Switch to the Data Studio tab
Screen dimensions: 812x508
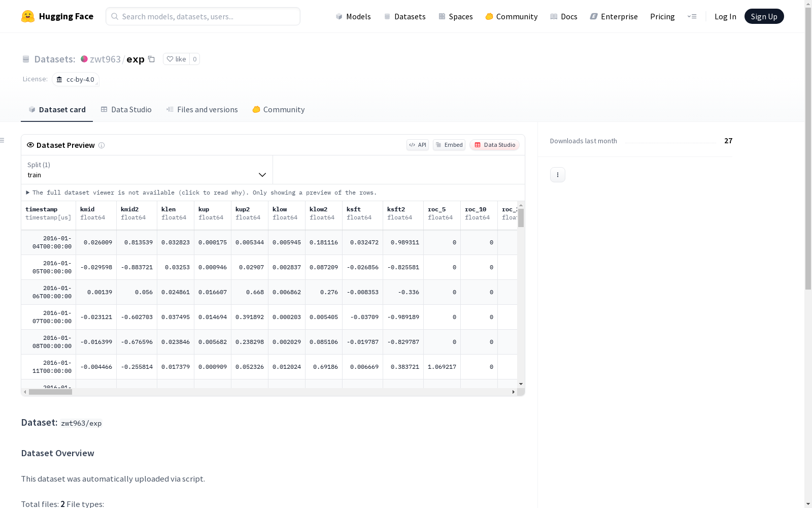tap(126, 110)
